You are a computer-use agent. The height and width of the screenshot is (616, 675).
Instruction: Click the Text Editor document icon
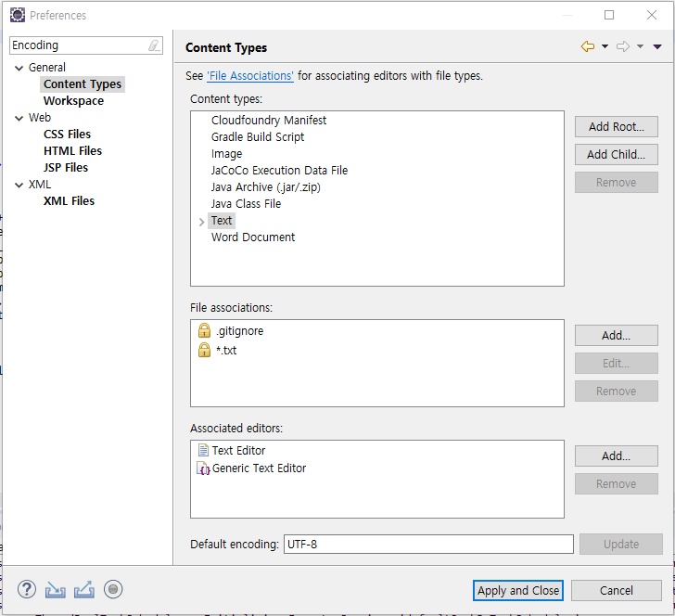(x=203, y=450)
